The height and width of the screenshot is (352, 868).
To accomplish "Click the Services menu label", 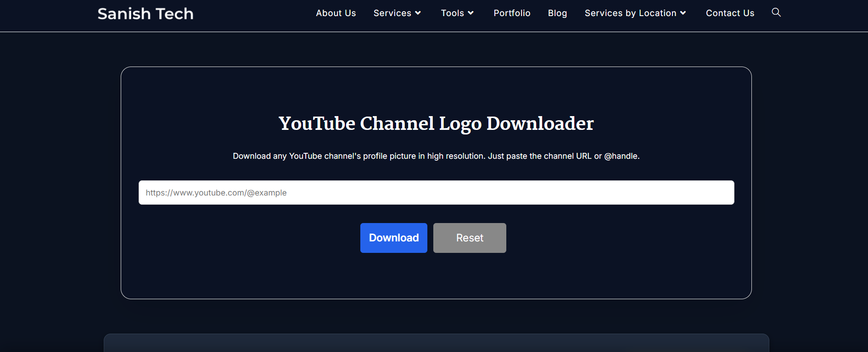I will click(x=392, y=13).
